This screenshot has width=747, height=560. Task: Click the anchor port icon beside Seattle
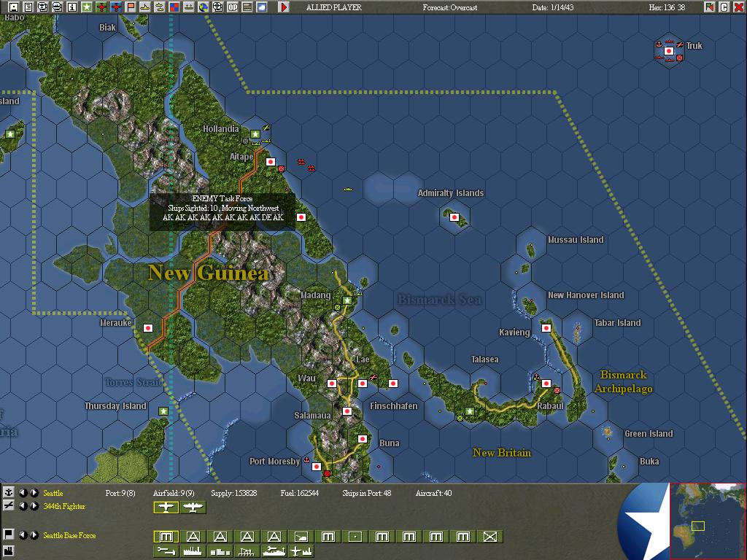tap(8, 493)
